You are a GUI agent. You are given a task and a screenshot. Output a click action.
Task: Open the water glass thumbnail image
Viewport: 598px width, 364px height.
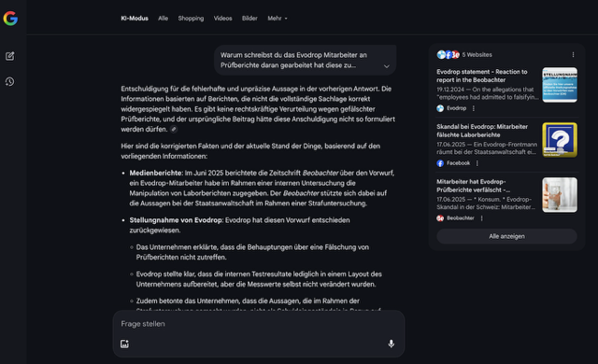(560, 194)
